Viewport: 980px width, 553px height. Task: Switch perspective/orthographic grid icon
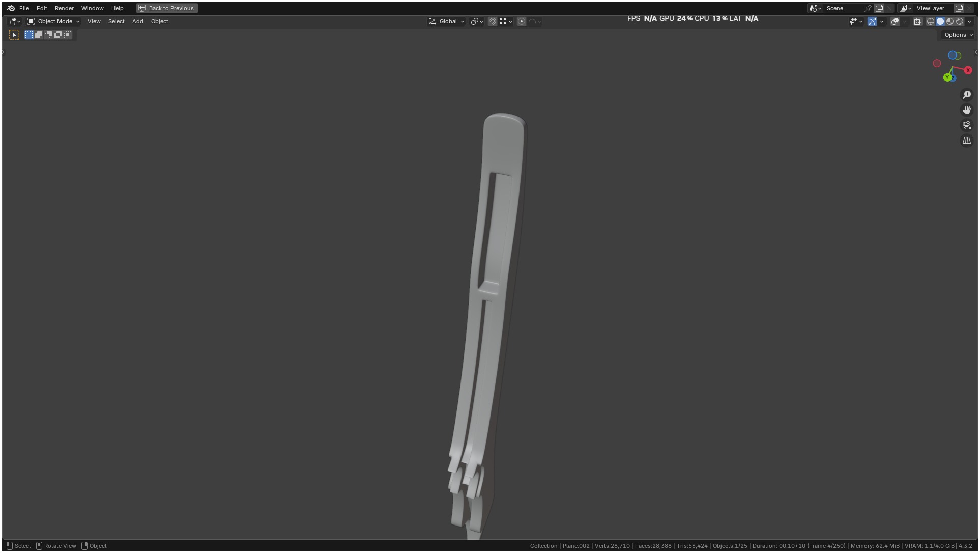967,141
